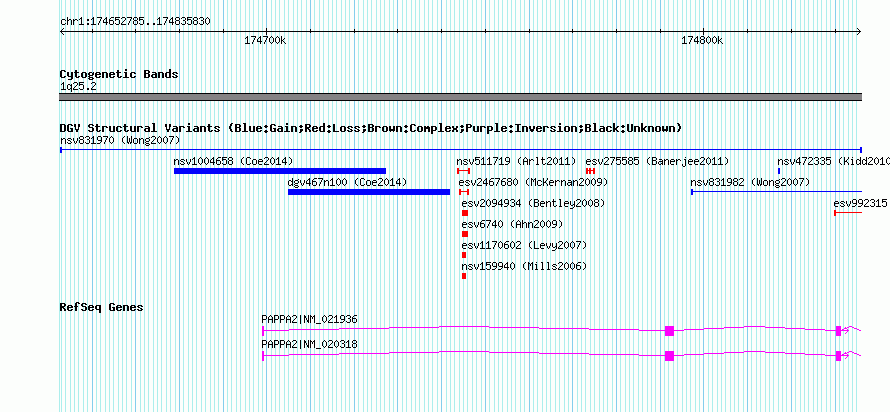
Task: Select the nsv472335 small blue marker
Action: pyautogui.click(x=779, y=171)
